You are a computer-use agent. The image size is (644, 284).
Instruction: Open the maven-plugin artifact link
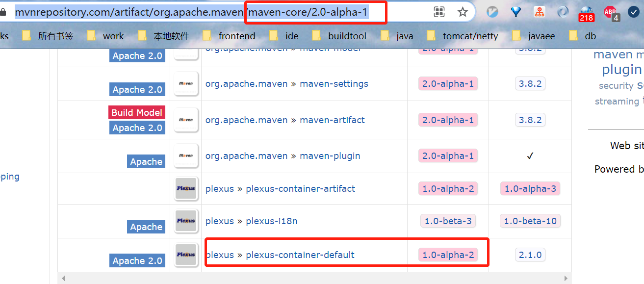[x=330, y=156]
